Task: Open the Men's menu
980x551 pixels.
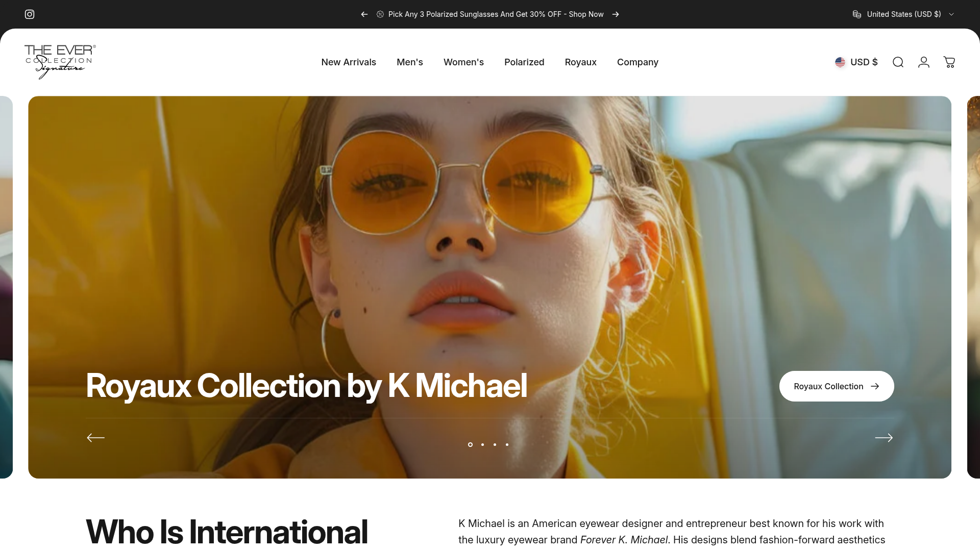Action: tap(410, 62)
